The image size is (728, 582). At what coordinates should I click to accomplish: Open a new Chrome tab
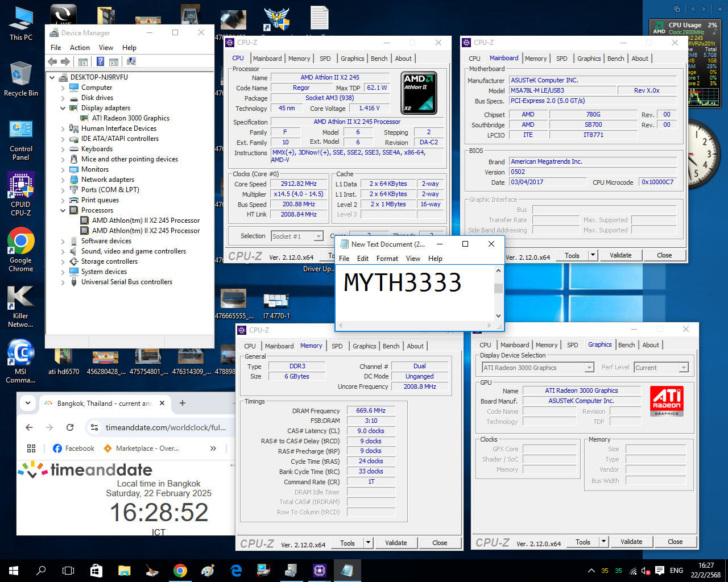tap(183, 403)
